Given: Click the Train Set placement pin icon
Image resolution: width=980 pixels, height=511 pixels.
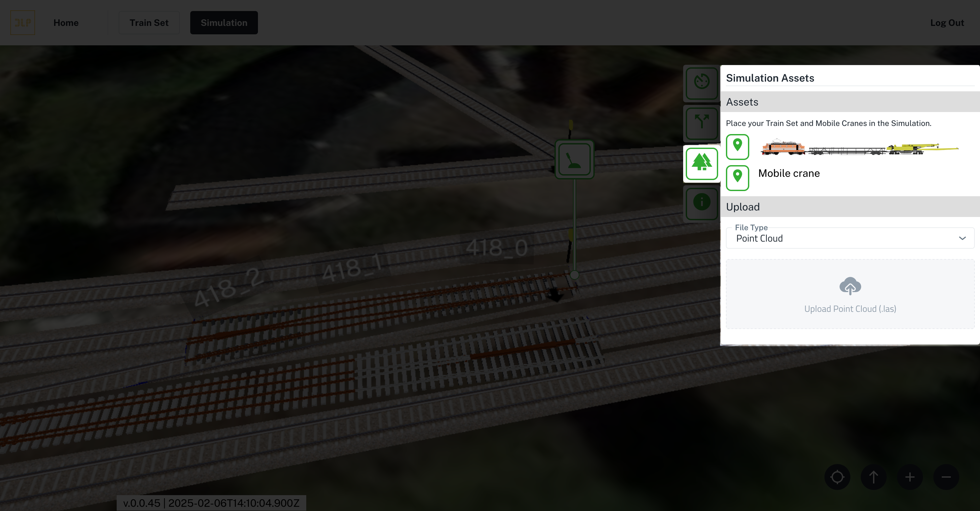Looking at the screenshot, I should click(x=737, y=147).
